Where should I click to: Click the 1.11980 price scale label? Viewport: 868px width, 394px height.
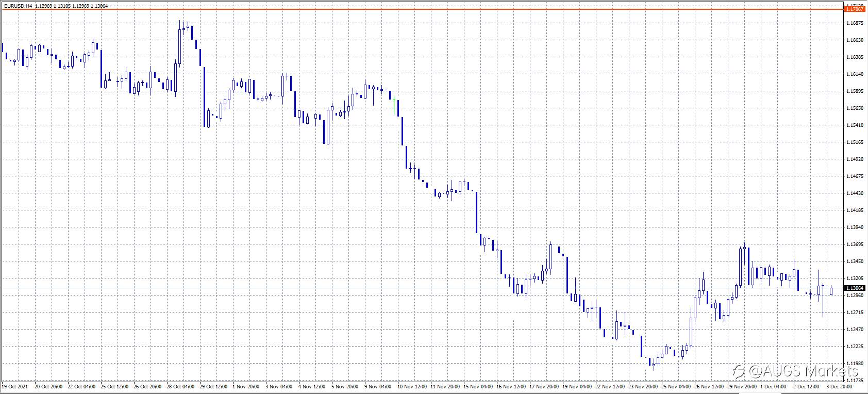pos(854,364)
